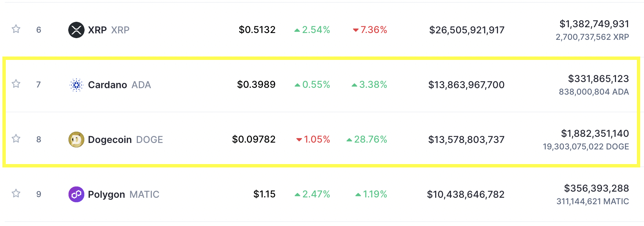Add XRP to watchlist with star

(16, 29)
